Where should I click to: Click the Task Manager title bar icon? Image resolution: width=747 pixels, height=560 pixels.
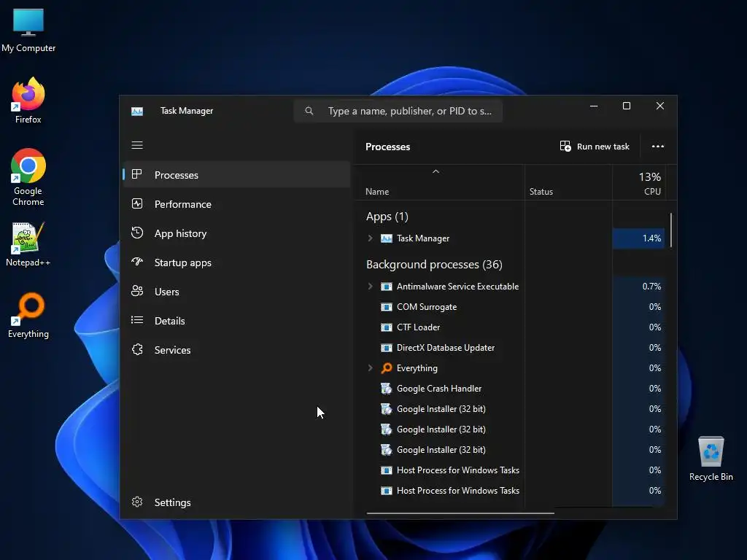(137, 111)
